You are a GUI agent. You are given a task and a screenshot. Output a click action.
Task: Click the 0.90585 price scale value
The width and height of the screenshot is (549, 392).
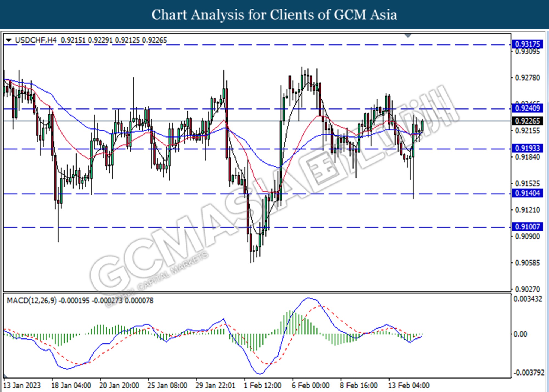tap(527, 263)
